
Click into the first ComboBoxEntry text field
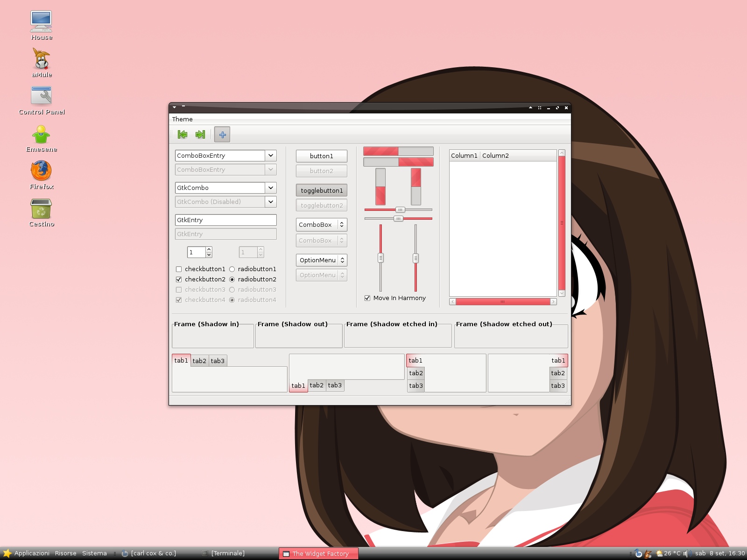[220, 155]
